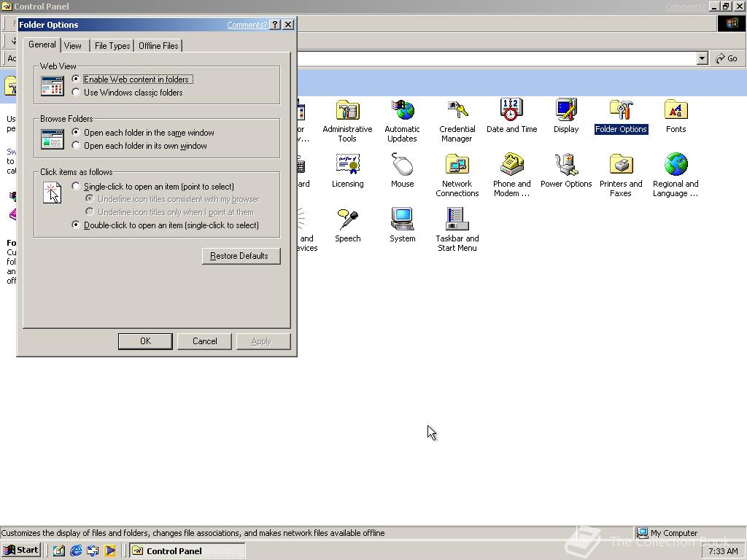
Task: Click the Help question mark in Folder Options
Action: (x=275, y=25)
